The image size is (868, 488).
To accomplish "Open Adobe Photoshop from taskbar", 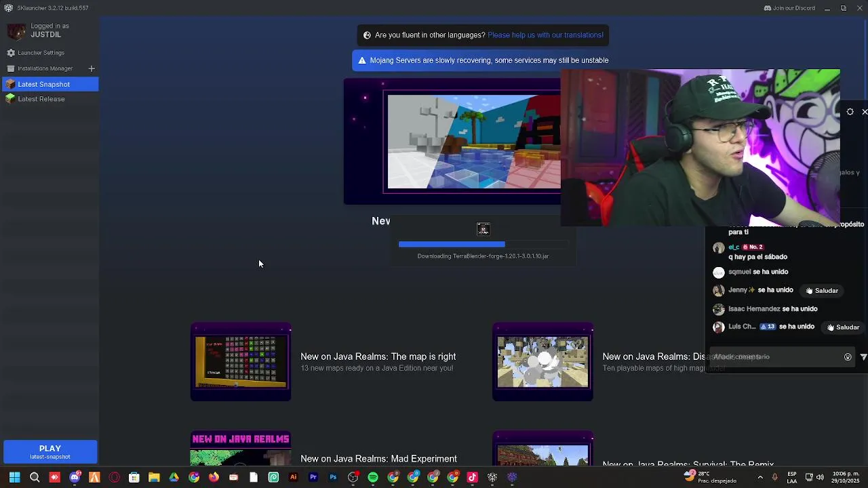I will click(333, 477).
